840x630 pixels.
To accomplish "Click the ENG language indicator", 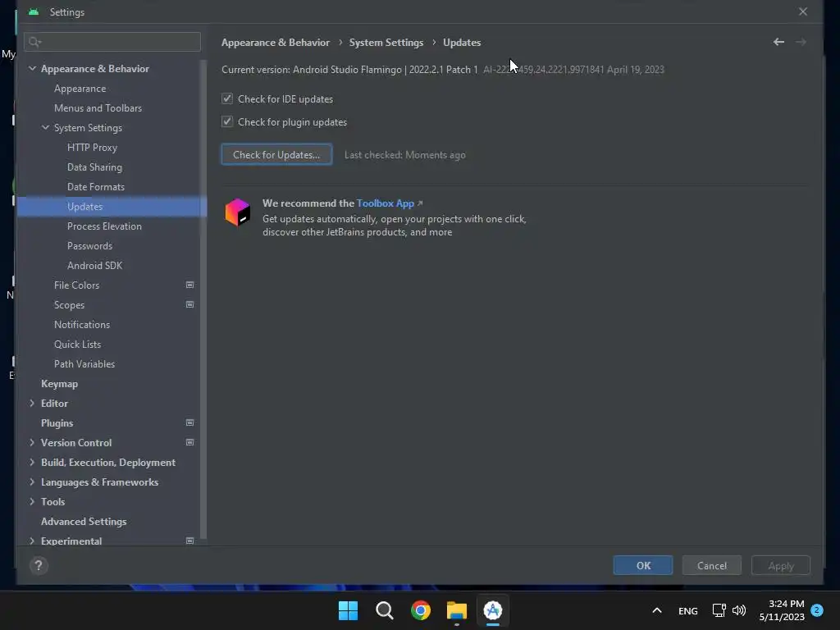I will (688, 610).
